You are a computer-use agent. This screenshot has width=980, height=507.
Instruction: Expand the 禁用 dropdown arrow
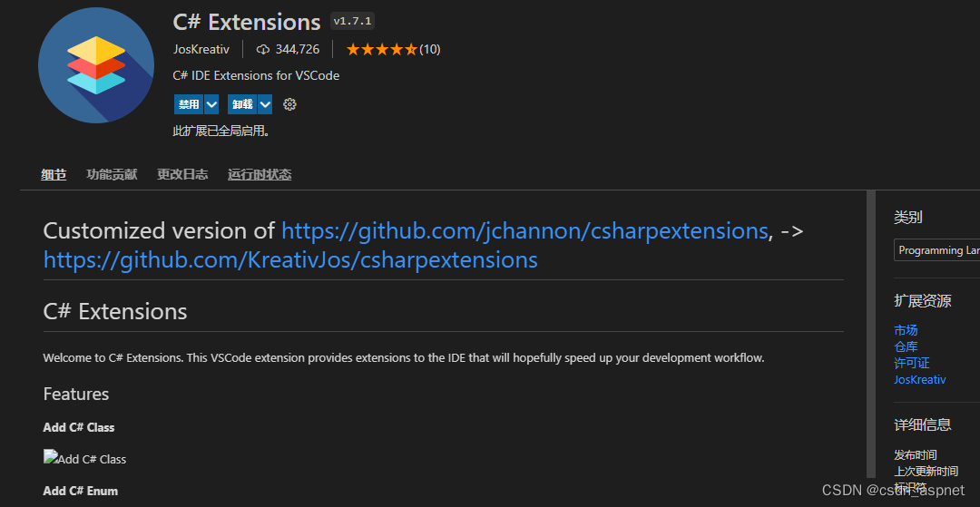coord(211,104)
